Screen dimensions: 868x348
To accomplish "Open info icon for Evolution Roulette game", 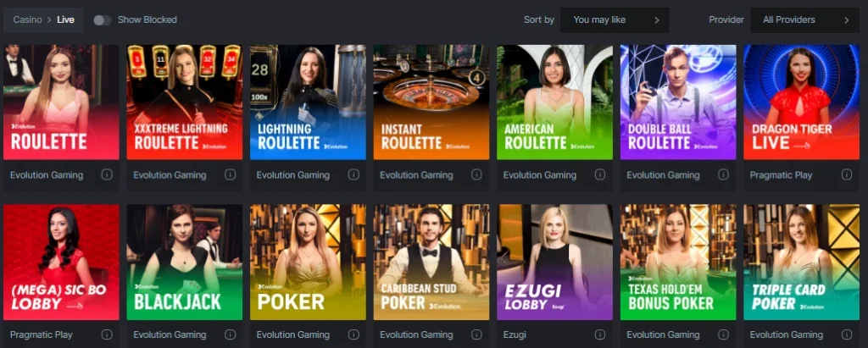I will [x=107, y=174].
